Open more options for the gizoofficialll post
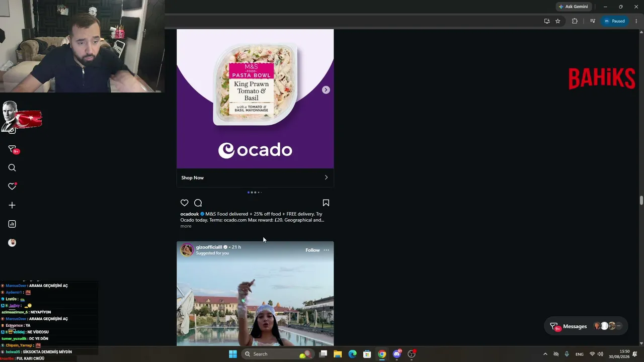 (x=327, y=250)
